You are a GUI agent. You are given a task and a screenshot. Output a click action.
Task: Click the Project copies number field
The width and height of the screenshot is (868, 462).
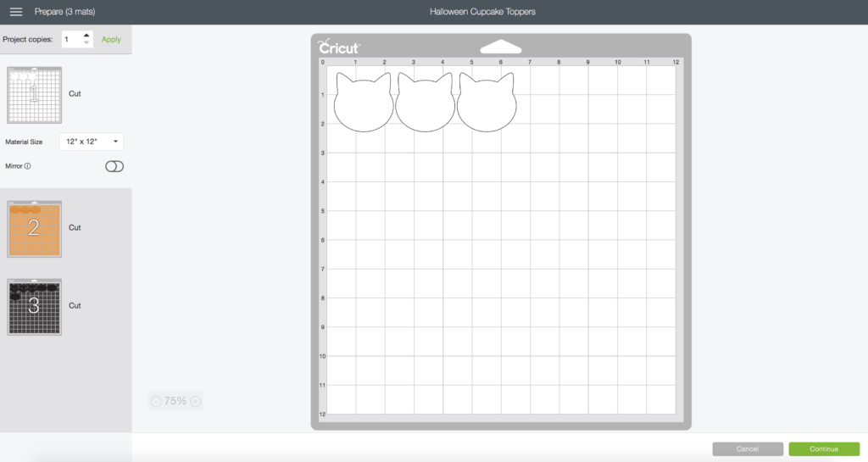tap(72, 39)
